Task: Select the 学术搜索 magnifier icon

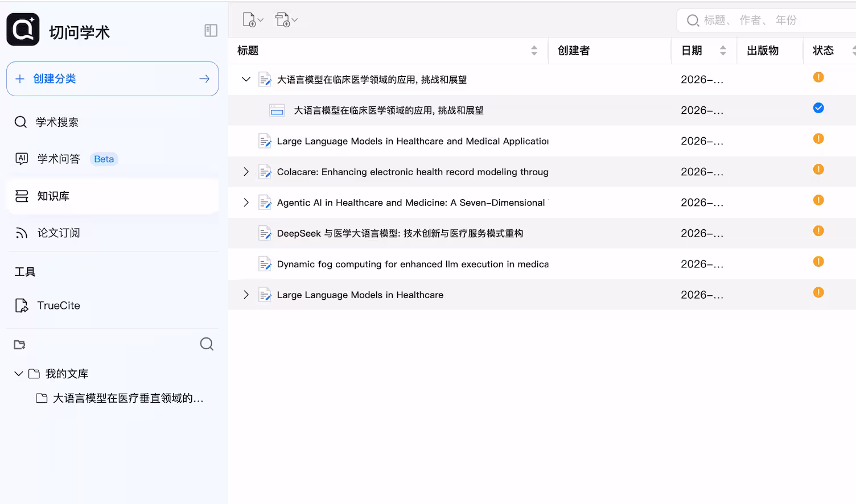Action: [x=20, y=122]
